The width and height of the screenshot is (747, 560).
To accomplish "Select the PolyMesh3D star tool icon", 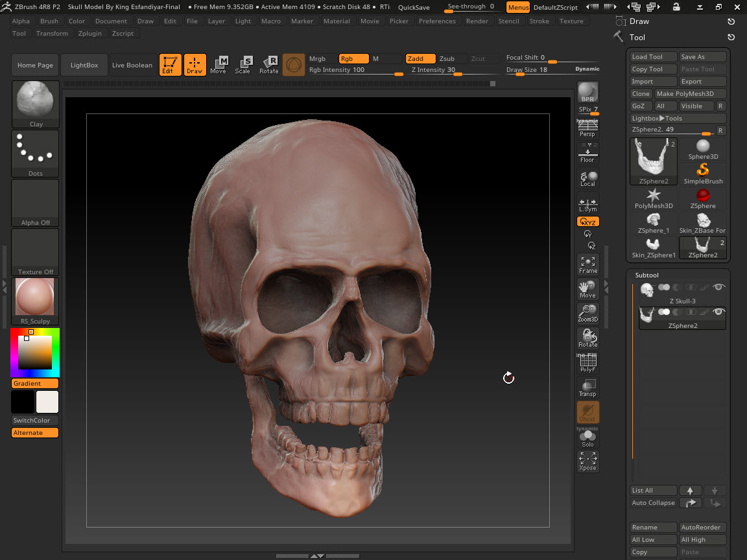I will tap(654, 198).
